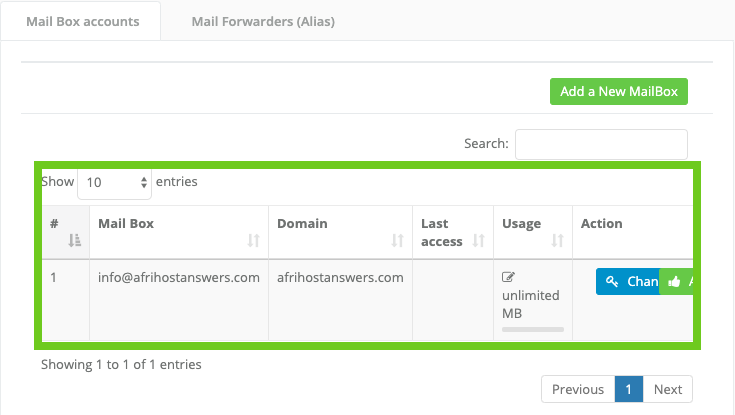Click the usage progress bar
735x415 pixels.
(532, 328)
